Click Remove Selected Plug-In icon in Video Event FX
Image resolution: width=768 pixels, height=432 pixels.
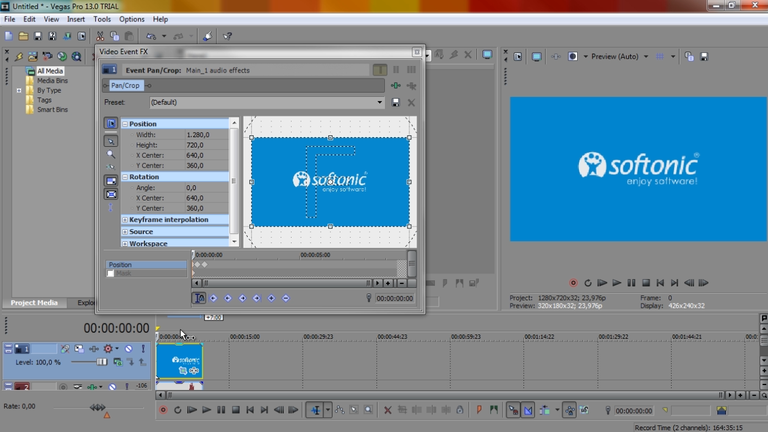411,86
